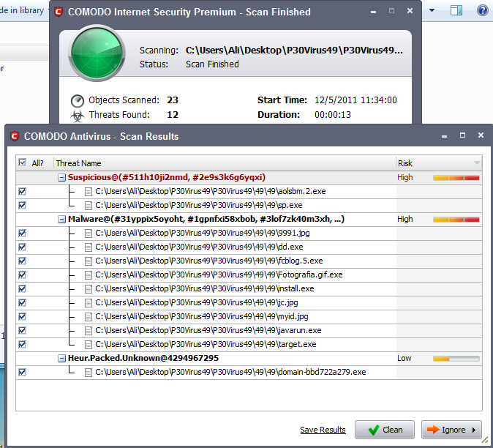
Task: Click the green radar scan icon
Action: pyautogui.click(x=97, y=53)
